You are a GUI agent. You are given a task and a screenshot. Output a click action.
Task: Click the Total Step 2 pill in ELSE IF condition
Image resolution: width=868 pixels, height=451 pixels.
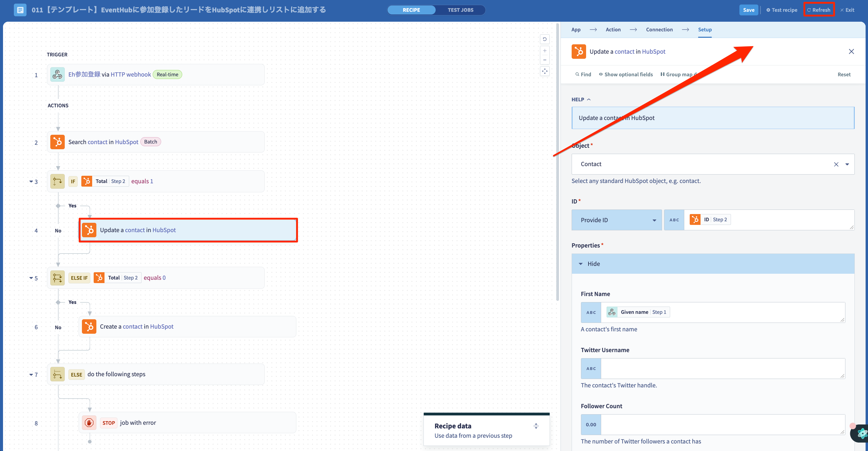[x=117, y=278]
